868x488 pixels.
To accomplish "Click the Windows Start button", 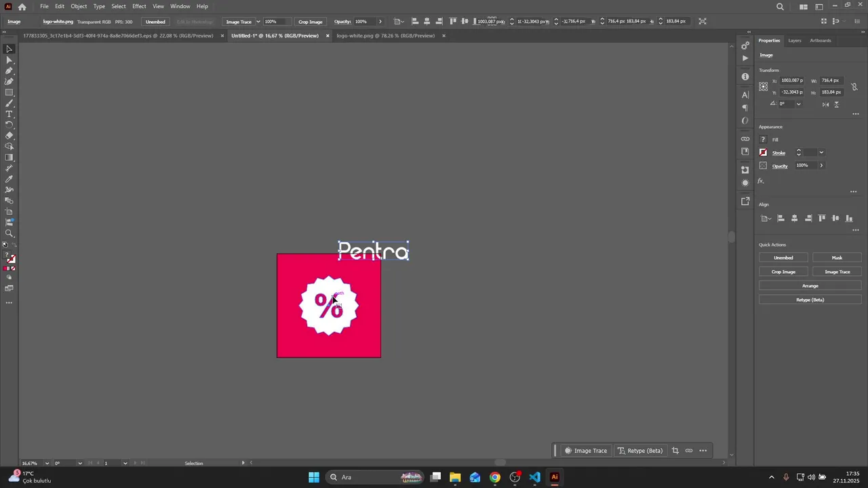I will 314,477.
